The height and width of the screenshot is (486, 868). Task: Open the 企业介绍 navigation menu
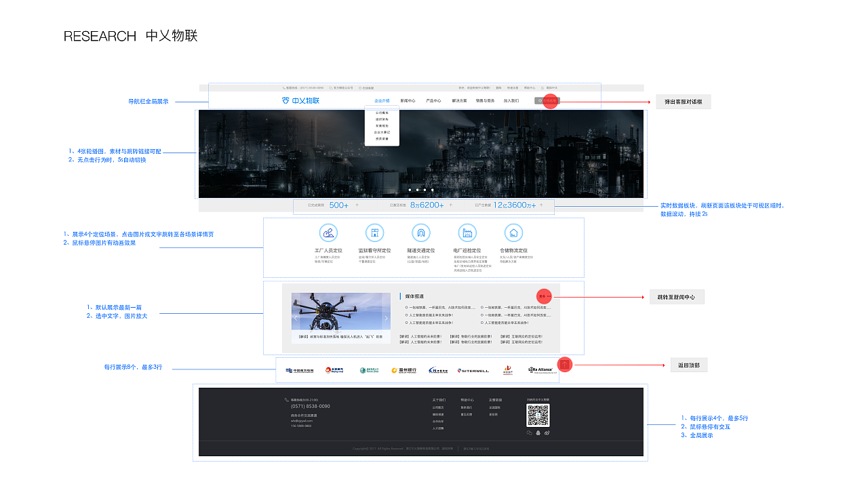[x=382, y=100]
